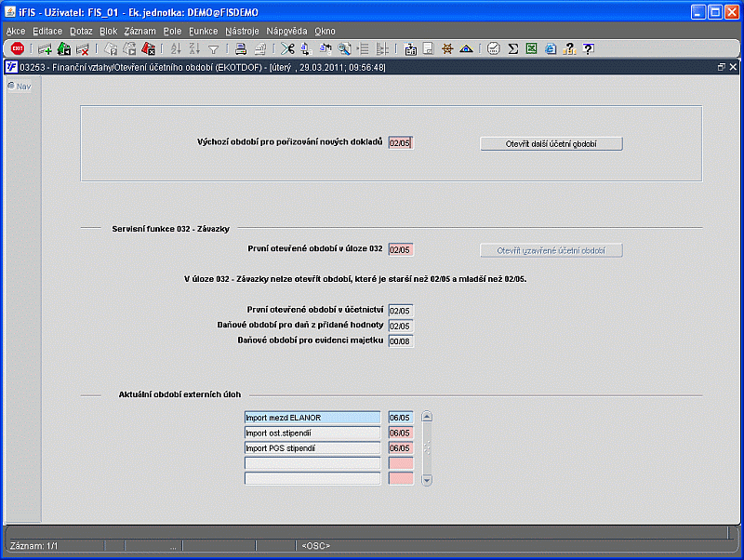Screen dimensions: 744x560
Task: Click the round clock icon
Action: pyautogui.click(x=494, y=48)
